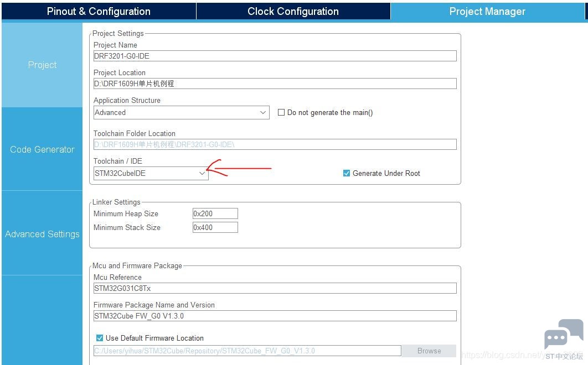Screen dimensions: 588x365
Task: Click the Linker Settings group title
Action: point(116,202)
